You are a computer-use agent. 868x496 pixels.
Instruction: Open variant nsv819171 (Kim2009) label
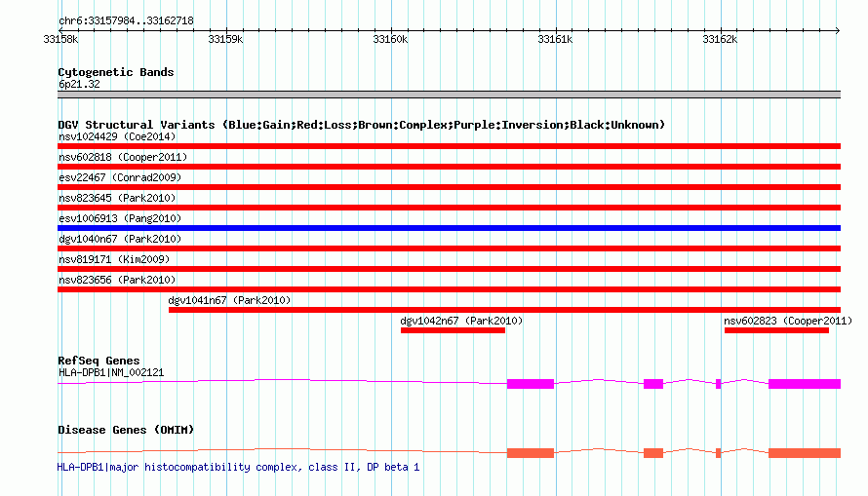(x=114, y=259)
